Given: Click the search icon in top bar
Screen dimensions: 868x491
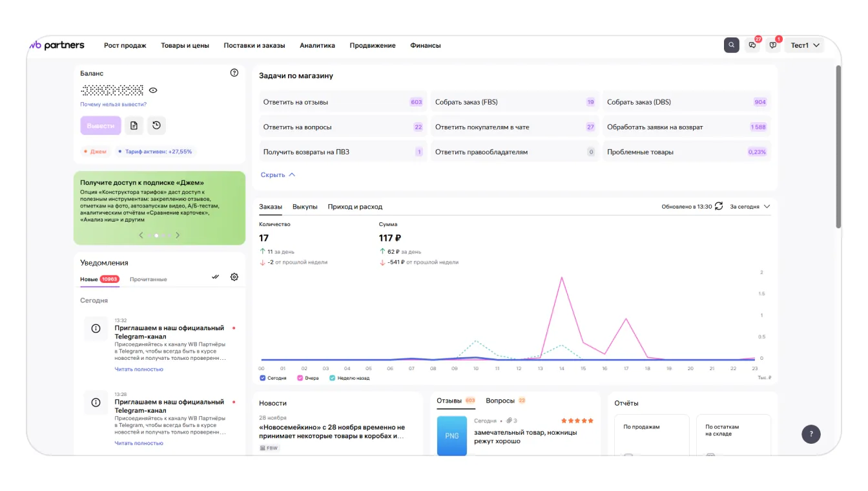Looking at the screenshot, I should (731, 45).
